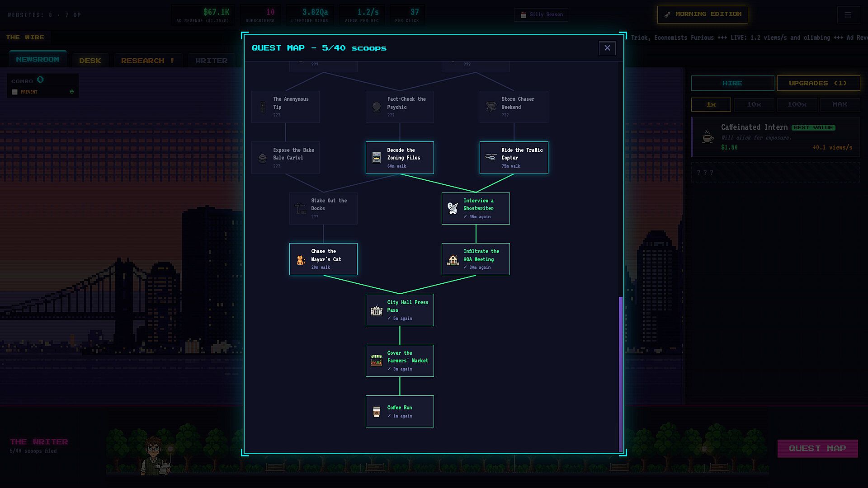The height and width of the screenshot is (488, 868).
Task: Start the Chase the Mayor's Cat quest
Action: point(323,259)
